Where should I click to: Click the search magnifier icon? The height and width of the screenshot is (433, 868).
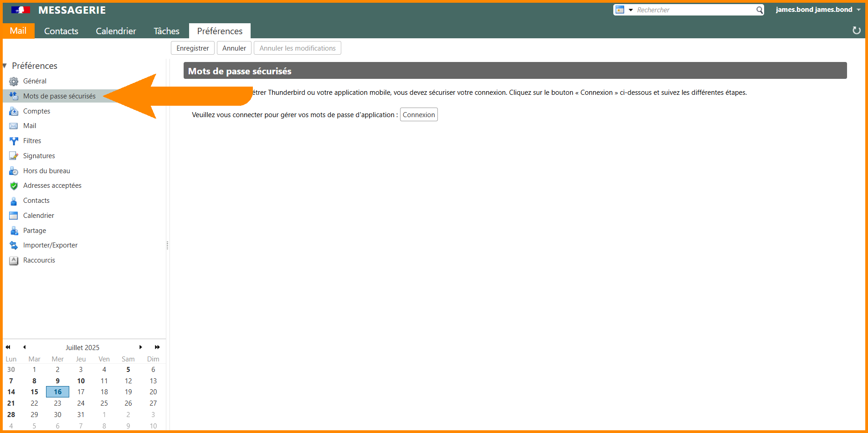pyautogui.click(x=760, y=10)
